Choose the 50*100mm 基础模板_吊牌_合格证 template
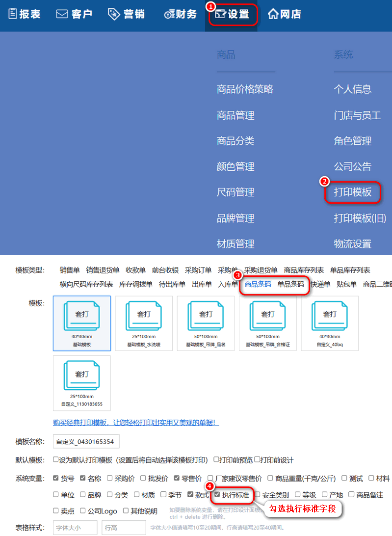 [x=267, y=323]
